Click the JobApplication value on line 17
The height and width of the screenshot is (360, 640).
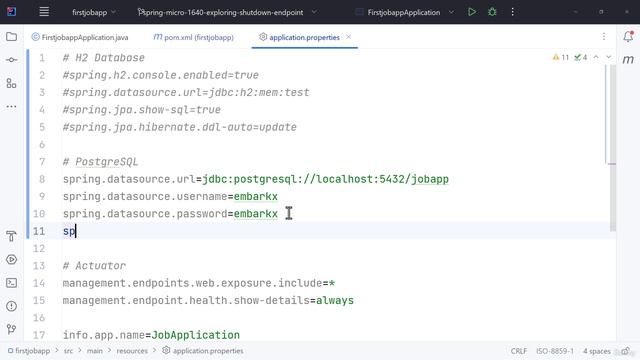[x=196, y=335]
